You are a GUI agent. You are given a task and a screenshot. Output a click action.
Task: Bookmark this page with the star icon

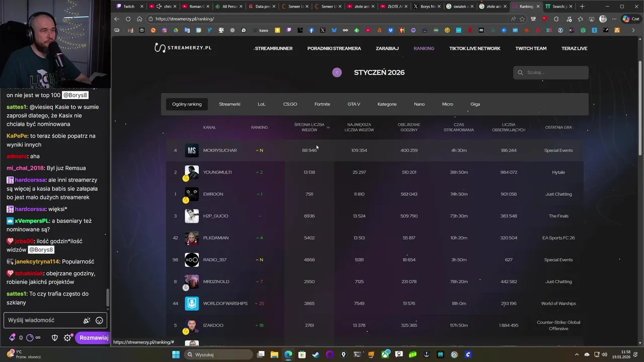(x=522, y=19)
